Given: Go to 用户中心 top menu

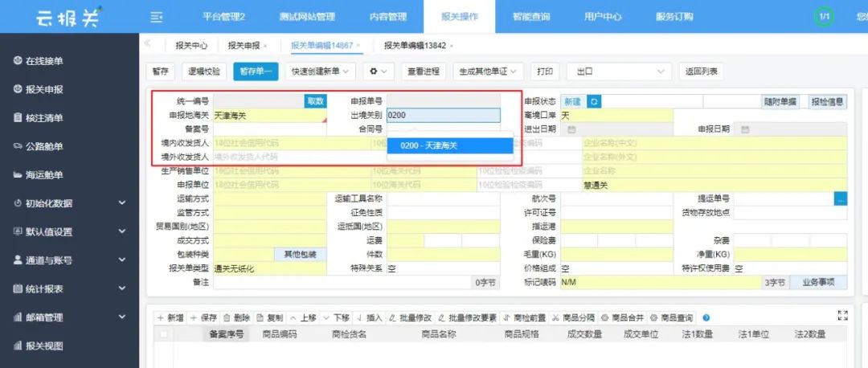Looking at the screenshot, I should [603, 17].
